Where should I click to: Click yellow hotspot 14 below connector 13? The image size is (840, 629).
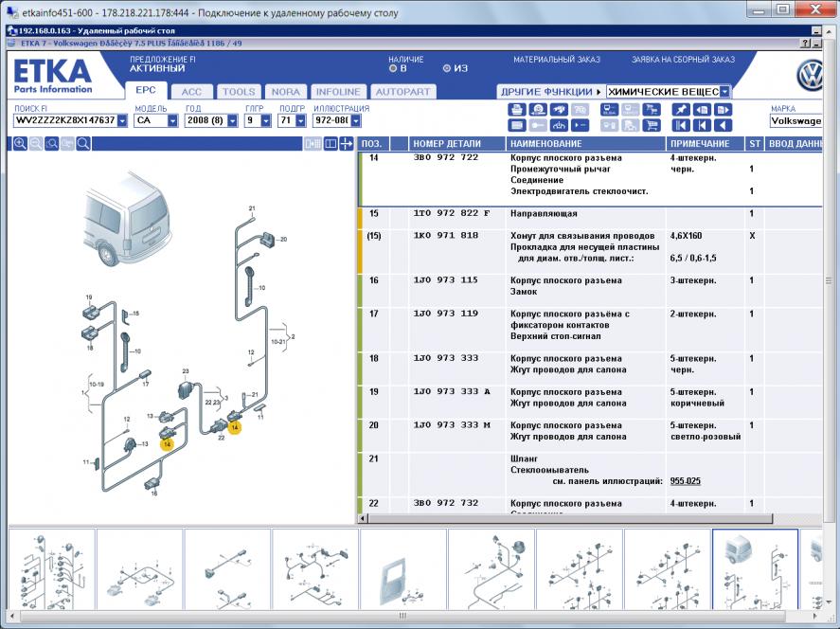(167, 443)
